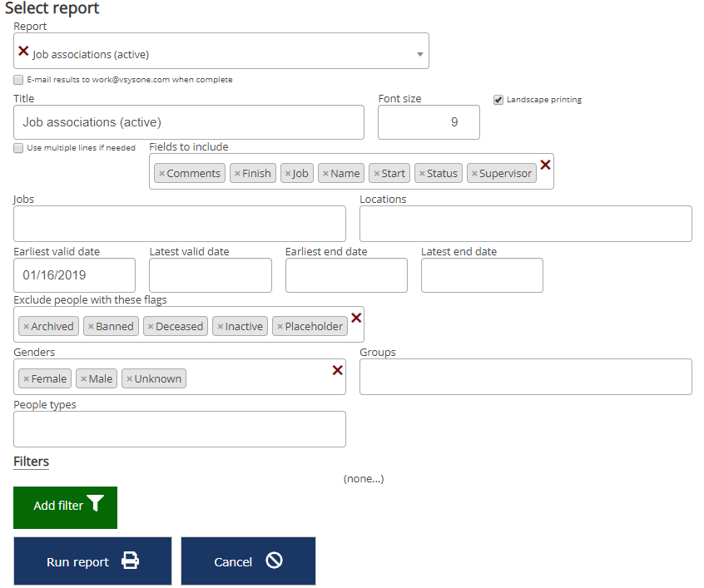Open the Report dropdown arrow

tap(419, 55)
